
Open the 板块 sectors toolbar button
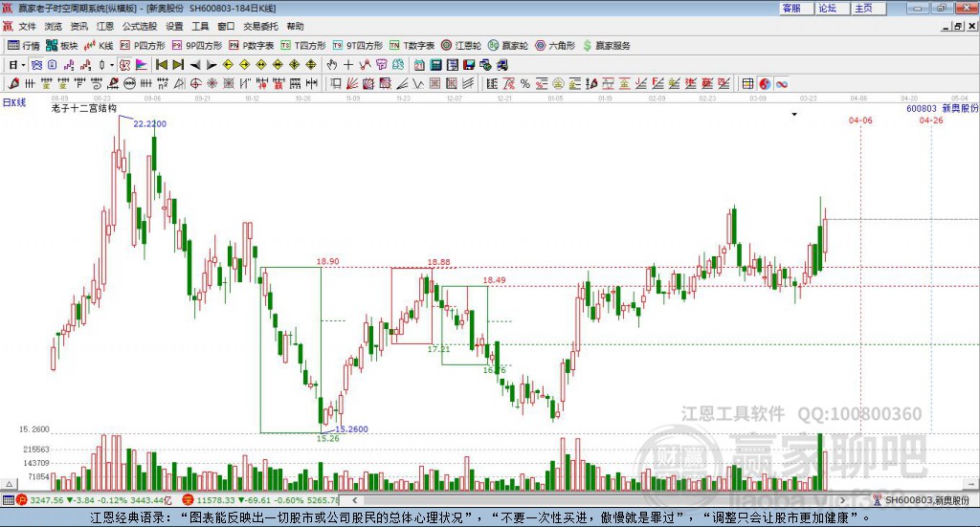coord(62,46)
